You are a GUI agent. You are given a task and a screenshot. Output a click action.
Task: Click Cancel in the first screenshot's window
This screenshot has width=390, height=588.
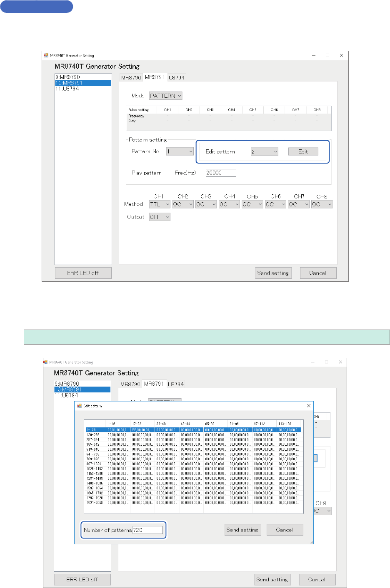point(317,273)
